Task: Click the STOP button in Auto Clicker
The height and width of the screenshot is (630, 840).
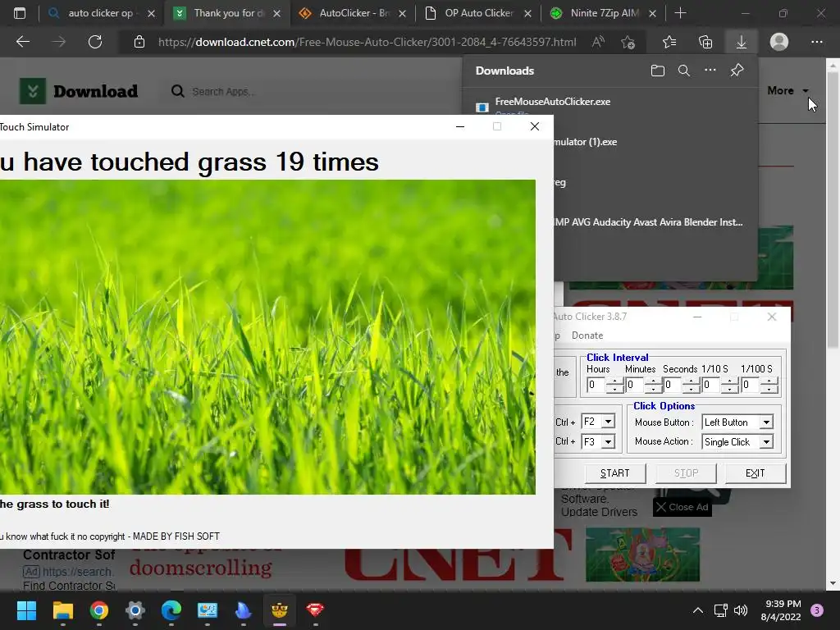Action: [687, 473]
